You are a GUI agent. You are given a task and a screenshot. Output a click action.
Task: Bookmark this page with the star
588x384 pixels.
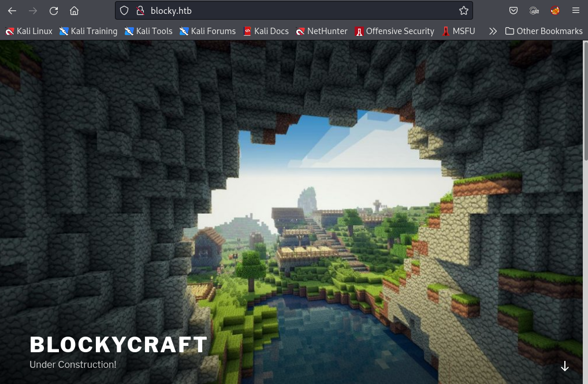(463, 11)
